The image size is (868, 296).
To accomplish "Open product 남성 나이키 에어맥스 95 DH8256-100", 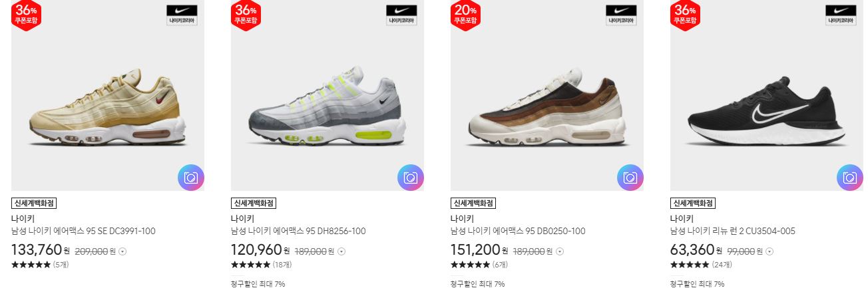I will (298, 231).
